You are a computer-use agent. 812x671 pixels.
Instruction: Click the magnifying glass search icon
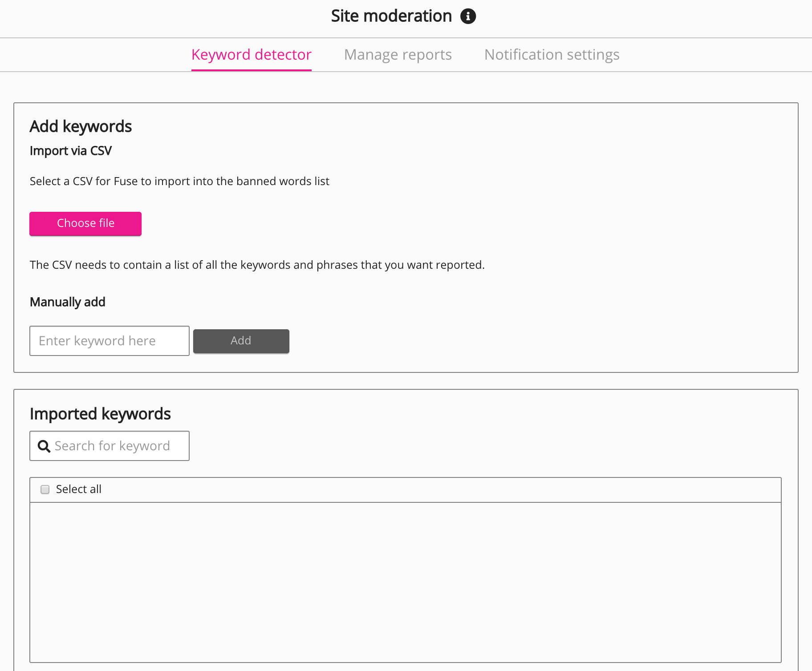tap(44, 446)
